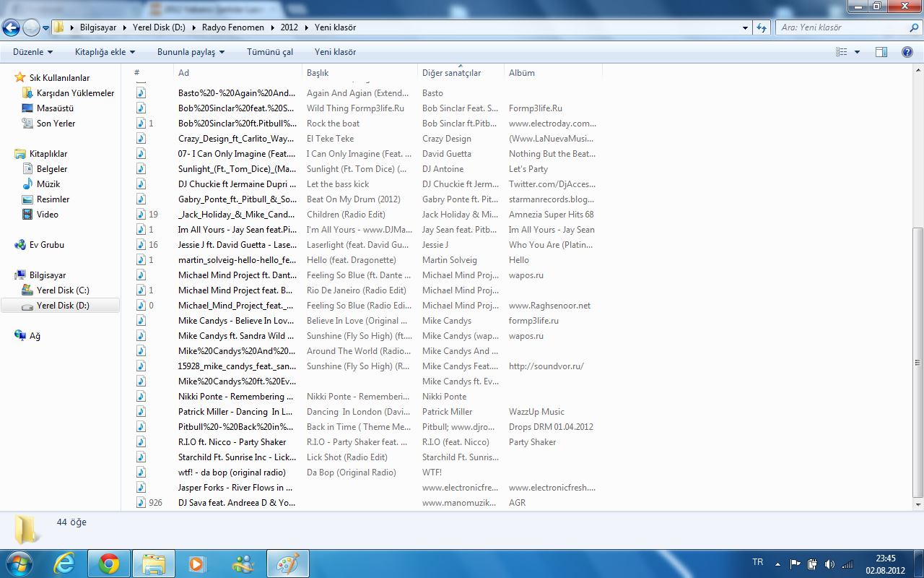Viewport: 924px width, 578px height.
Task: Click 'Rock the boat' title cell
Action: point(333,124)
